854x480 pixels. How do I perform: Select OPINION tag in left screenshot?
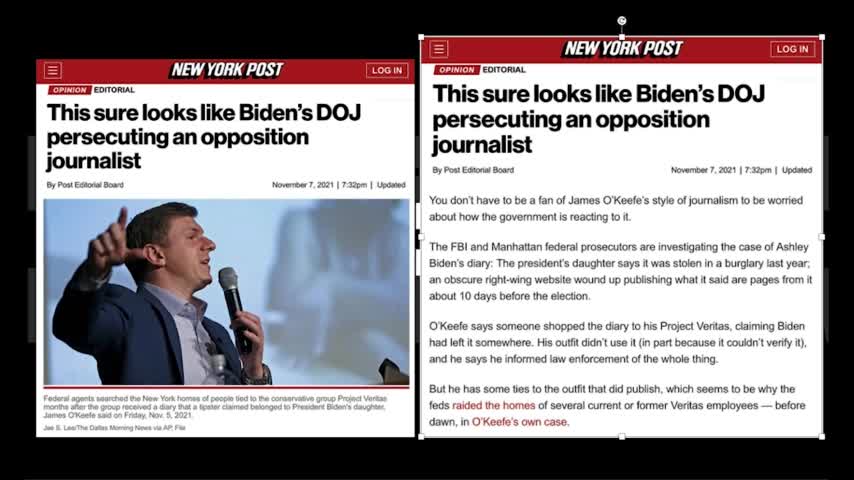(x=69, y=90)
